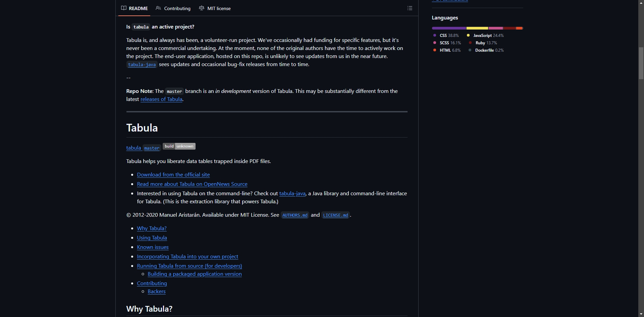
Task: Click the pink SCSS segment of language bar
Action: pyautogui.click(x=496, y=28)
